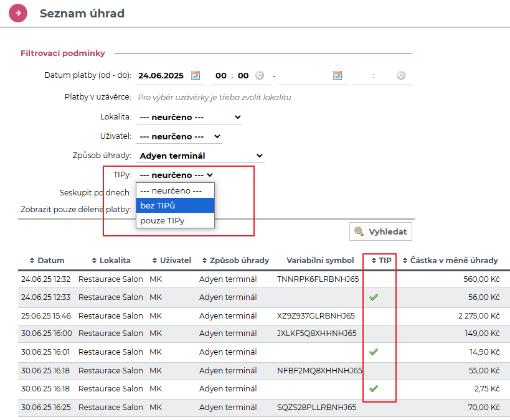Click cell SQZS28PLLRBNHJ65
Screen dimensions: 510x420
[x=316, y=408]
